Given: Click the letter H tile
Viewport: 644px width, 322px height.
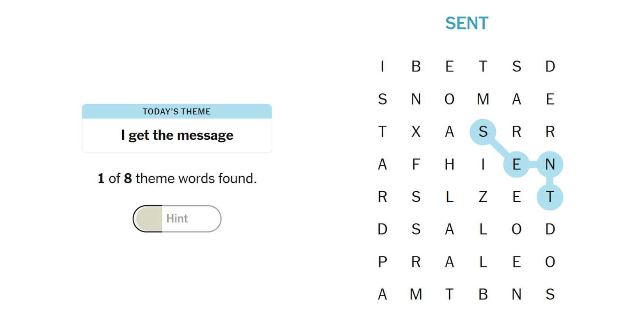Looking at the screenshot, I should click(x=449, y=164).
